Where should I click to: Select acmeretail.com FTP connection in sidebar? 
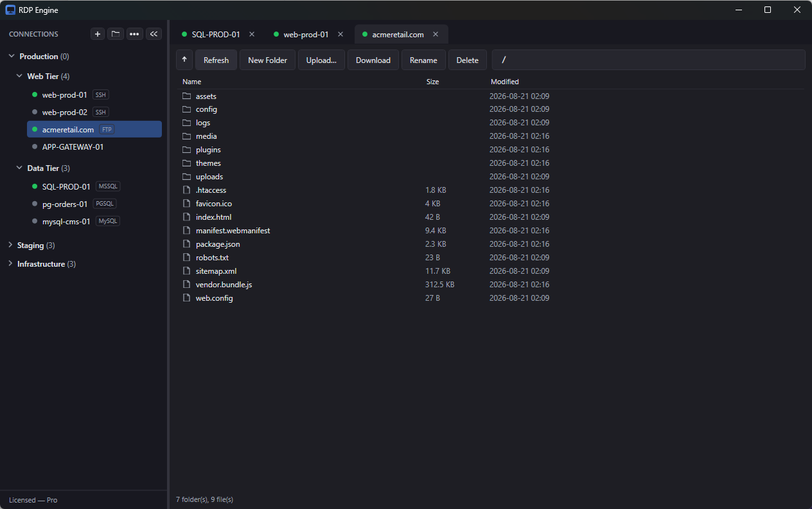tap(94, 130)
